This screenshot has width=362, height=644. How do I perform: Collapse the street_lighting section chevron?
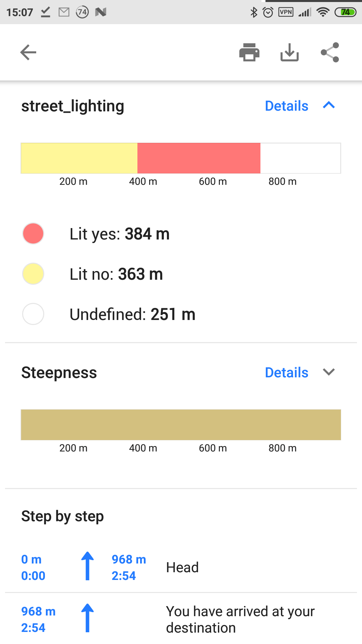pos(329,106)
